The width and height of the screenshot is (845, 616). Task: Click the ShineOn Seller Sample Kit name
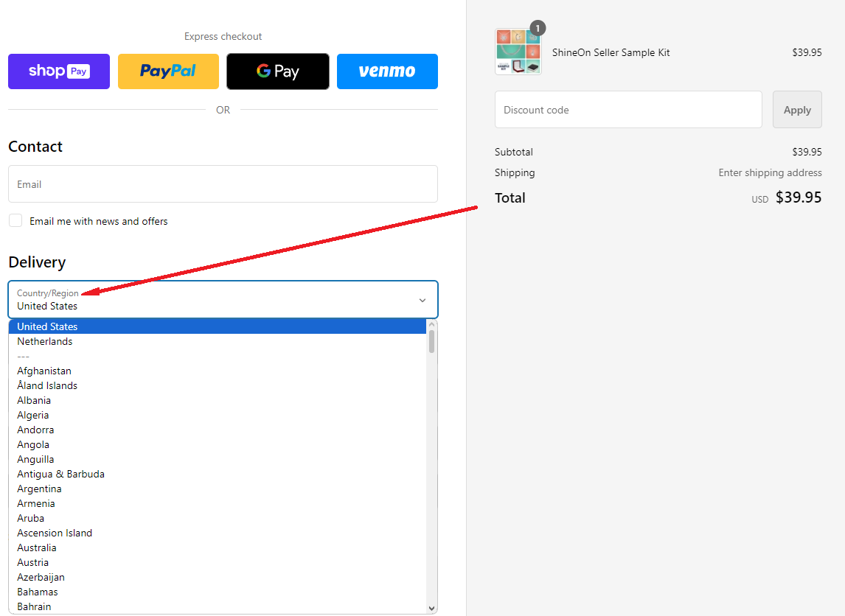611,52
